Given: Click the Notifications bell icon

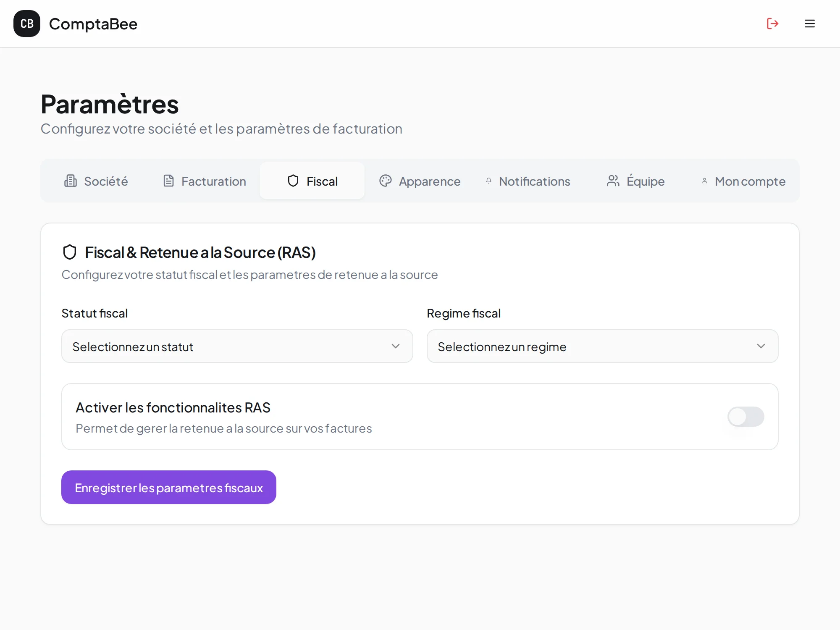Looking at the screenshot, I should [x=488, y=181].
